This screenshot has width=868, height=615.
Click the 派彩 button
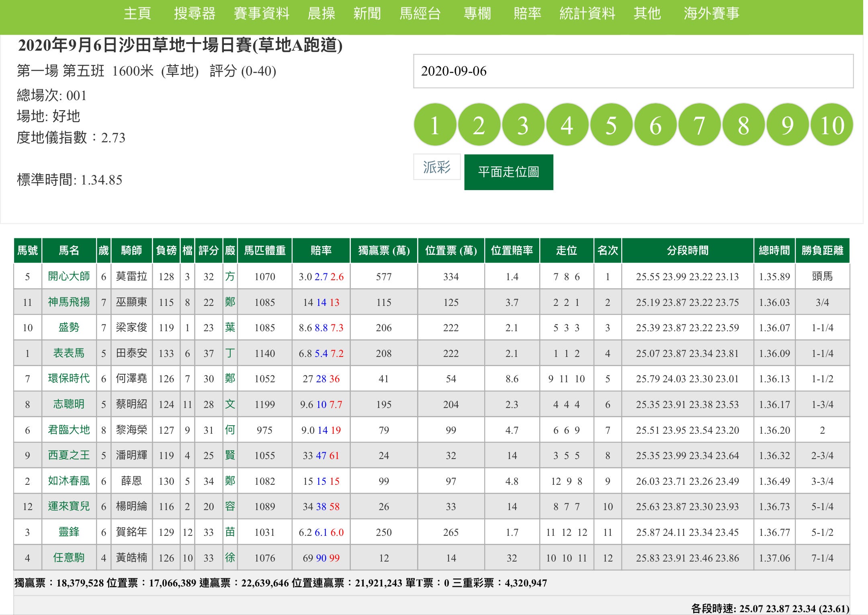(437, 167)
